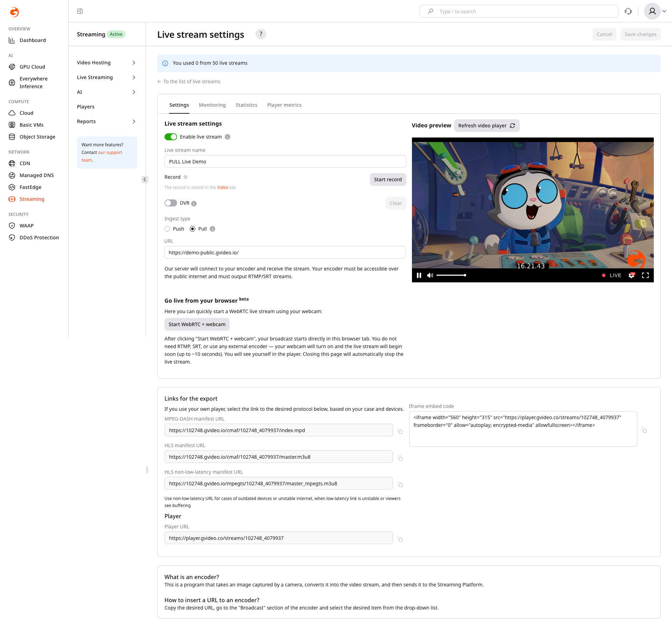Go back to the list of live streams
Image resolution: width=672 pixels, height=627 pixels.
point(189,82)
